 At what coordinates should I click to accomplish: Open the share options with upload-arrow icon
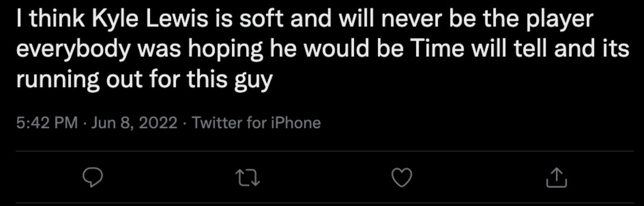(557, 178)
